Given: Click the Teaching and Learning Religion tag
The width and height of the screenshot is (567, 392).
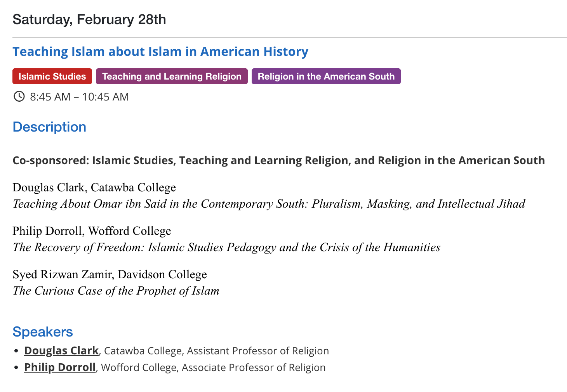Looking at the screenshot, I should pos(172,76).
